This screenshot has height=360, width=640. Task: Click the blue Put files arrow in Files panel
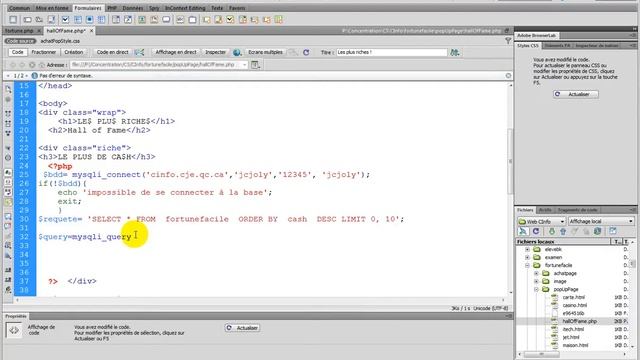click(x=563, y=231)
